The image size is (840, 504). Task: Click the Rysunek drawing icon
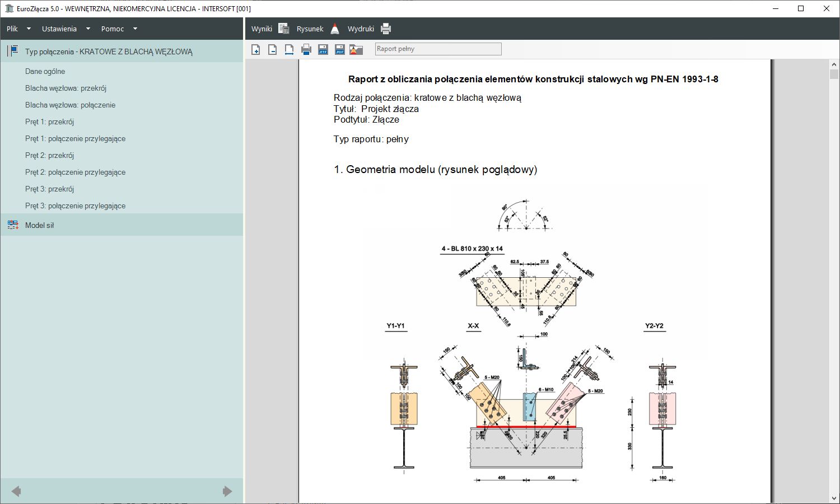pyautogui.click(x=335, y=29)
